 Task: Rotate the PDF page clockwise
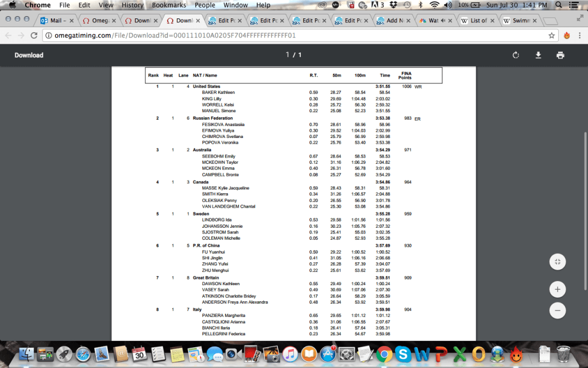pyautogui.click(x=516, y=55)
